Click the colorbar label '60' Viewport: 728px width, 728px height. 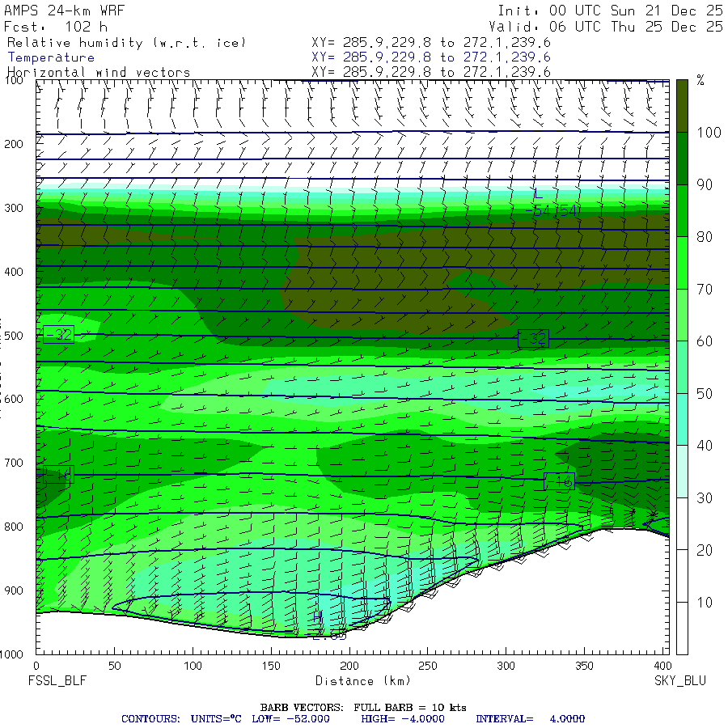[705, 341]
